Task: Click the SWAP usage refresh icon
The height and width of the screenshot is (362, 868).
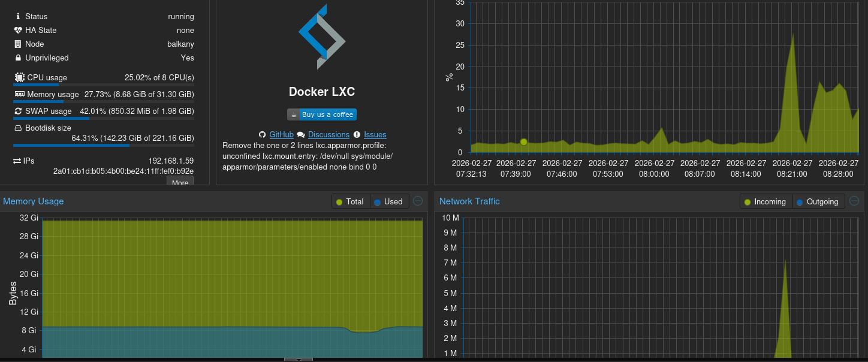Action: 18,111
